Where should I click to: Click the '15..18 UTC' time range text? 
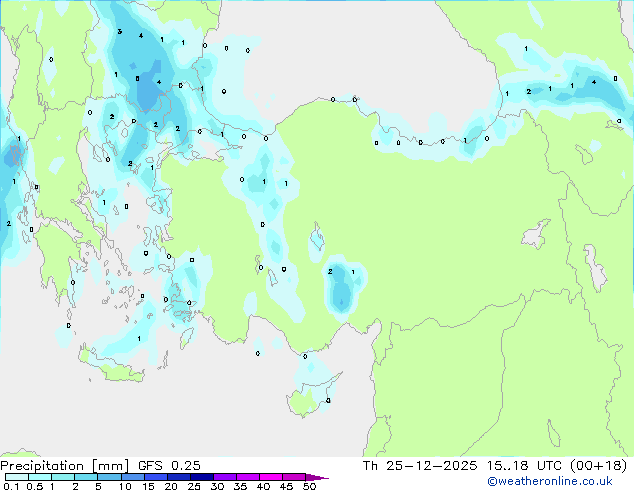pos(524,466)
